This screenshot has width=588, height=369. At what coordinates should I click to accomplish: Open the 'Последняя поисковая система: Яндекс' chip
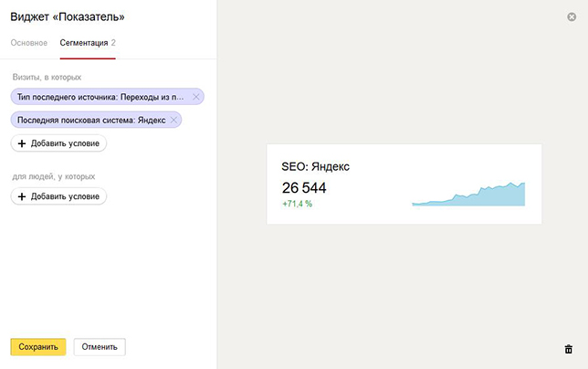tap(91, 120)
